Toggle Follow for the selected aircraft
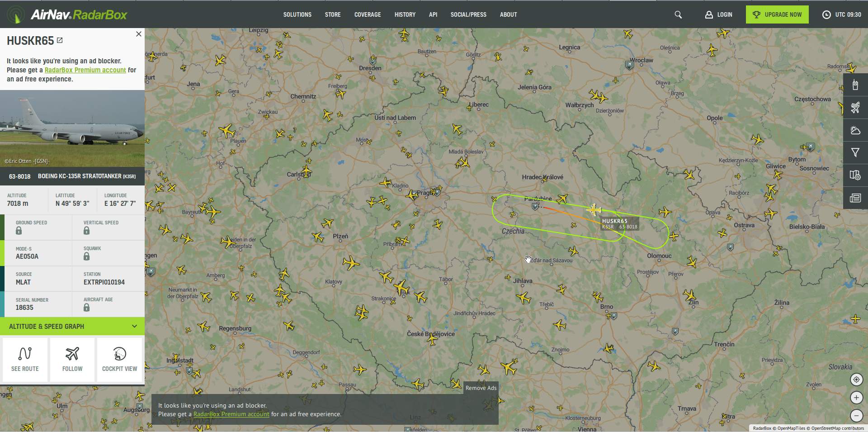Screen dimensions: 868x432 tap(72, 360)
